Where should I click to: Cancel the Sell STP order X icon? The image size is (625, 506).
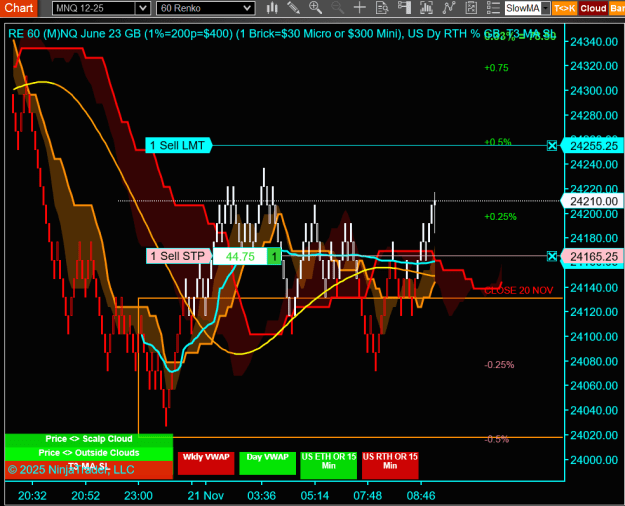552,256
